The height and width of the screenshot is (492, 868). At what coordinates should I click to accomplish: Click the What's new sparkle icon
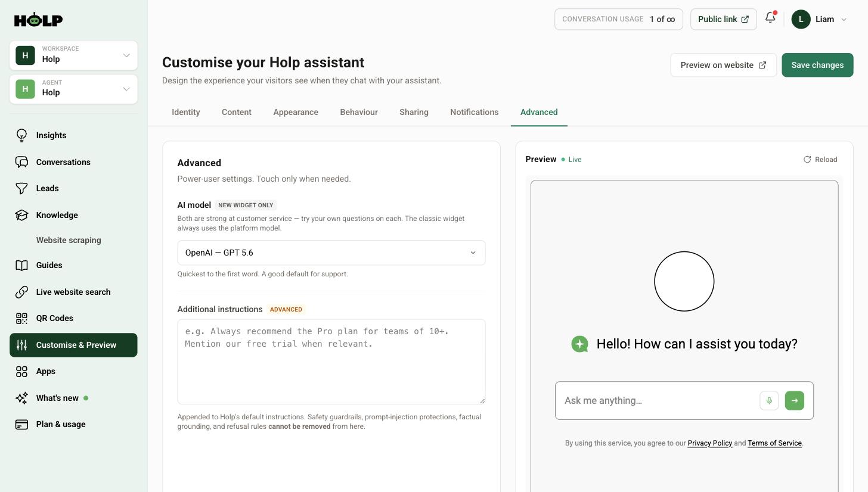(x=21, y=398)
